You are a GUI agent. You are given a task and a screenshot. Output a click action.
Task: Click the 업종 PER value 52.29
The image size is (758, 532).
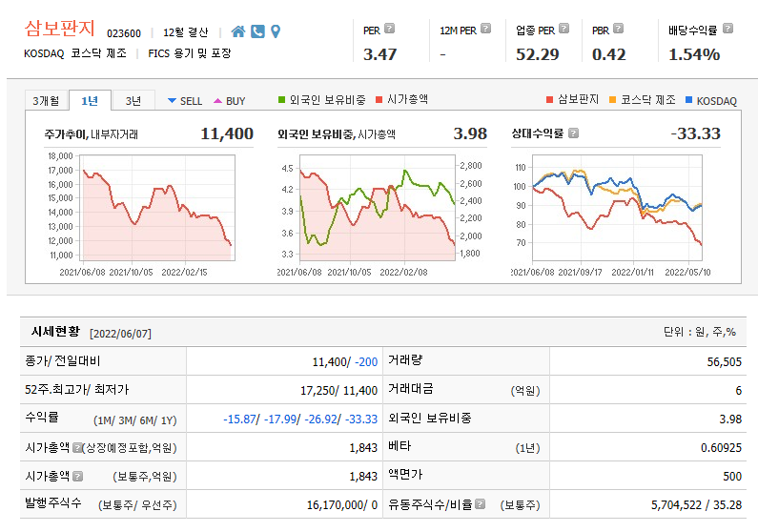tap(537, 54)
